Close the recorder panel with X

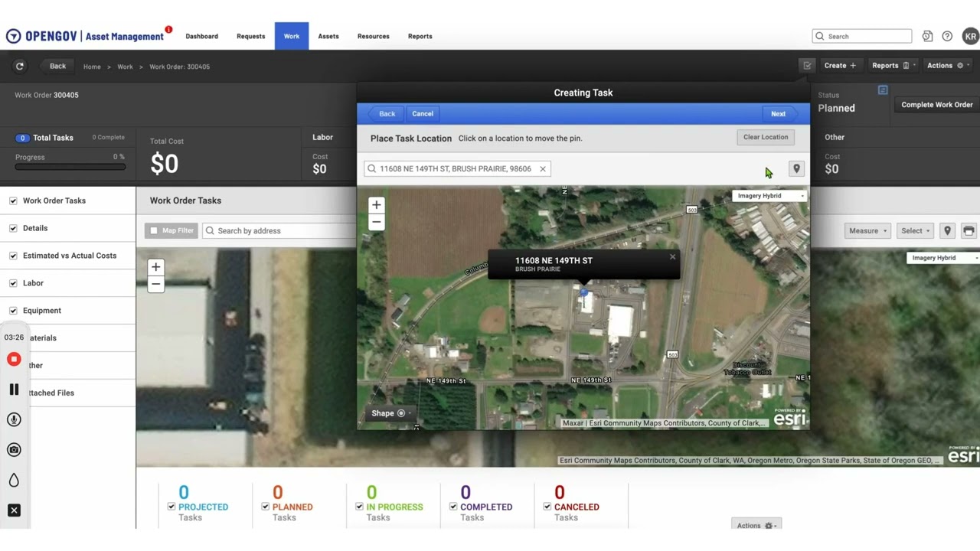coord(14,510)
